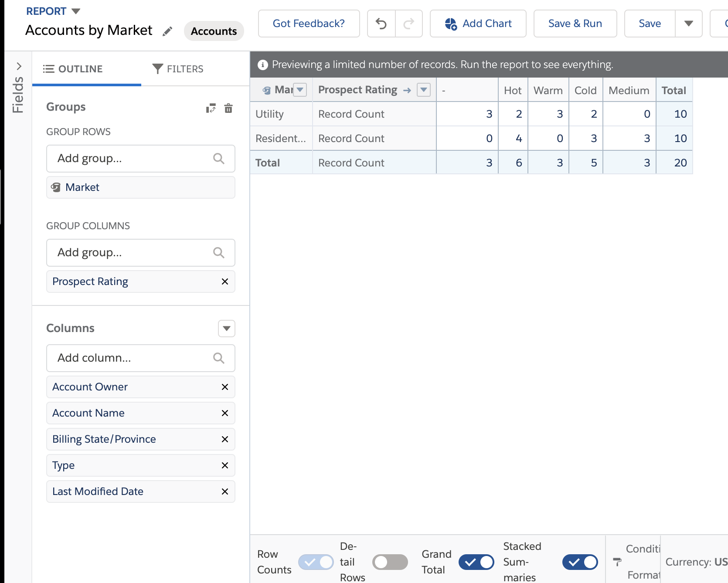Click the Conditional Formatting paint icon
Viewport: 728px width, 583px height.
pyautogui.click(x=617, y=562)
